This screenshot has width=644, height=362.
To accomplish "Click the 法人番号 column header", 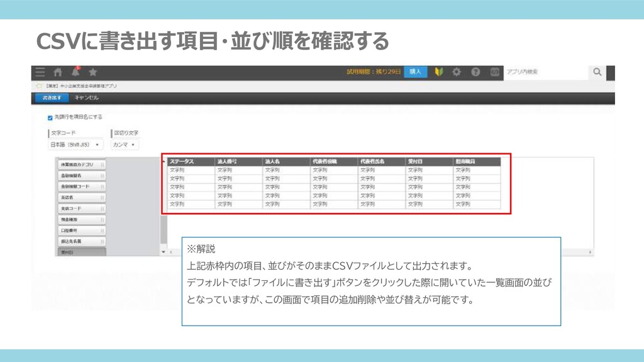I will point(238,162).
